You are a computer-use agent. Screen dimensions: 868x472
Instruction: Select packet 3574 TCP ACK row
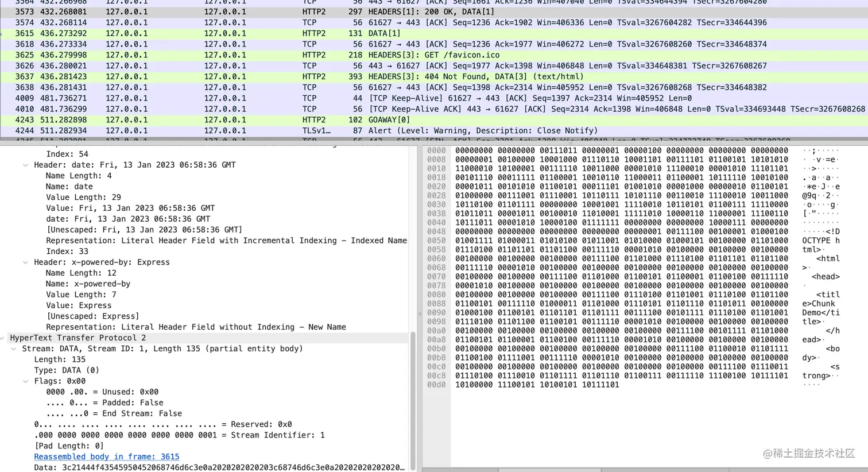434,22
